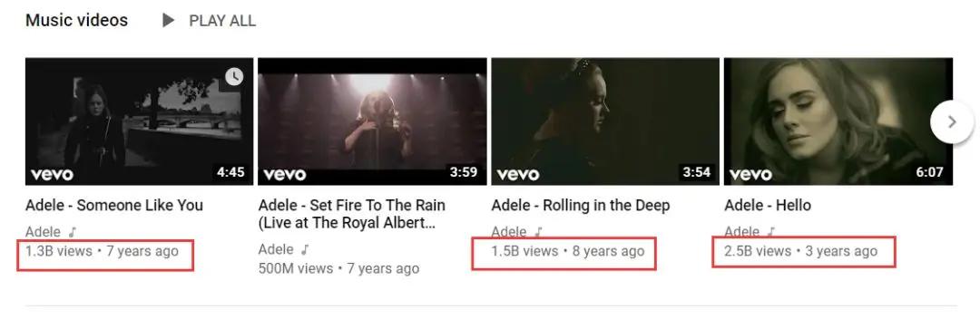
Task: Click music note beside Adele under Set Fire
Action: click(x=305, y=250)
